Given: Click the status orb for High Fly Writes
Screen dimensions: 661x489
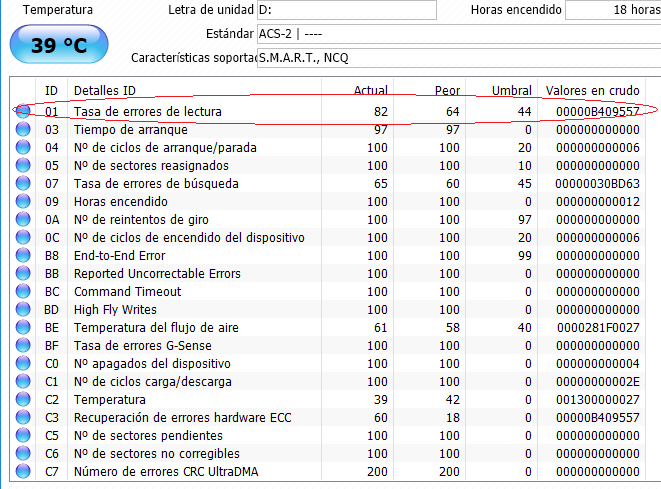Looking at the screenshot, I should coord(23,309).
